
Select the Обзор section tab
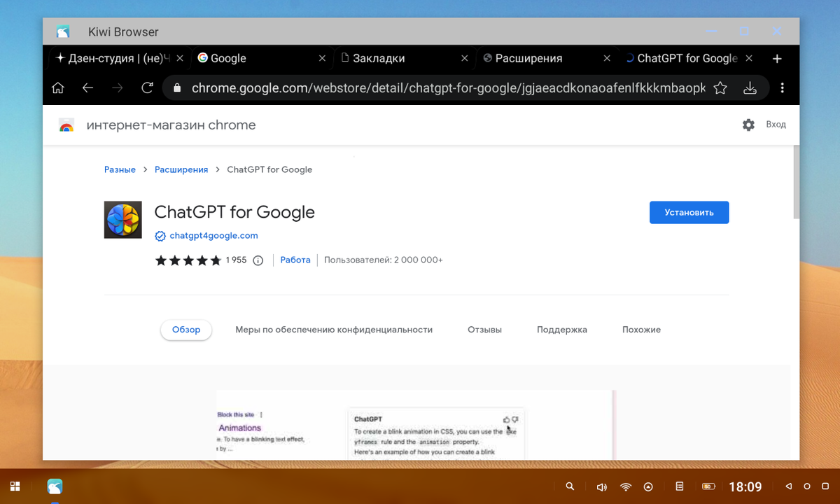[x=186, y=330]
